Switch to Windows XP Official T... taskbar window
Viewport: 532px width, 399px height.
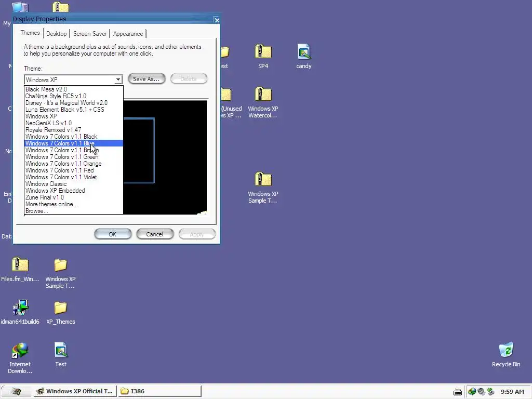(75, 391)
